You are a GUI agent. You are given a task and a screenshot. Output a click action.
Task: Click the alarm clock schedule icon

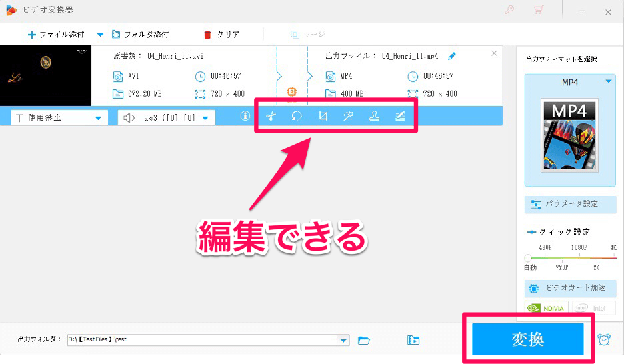tap(604, 339)
